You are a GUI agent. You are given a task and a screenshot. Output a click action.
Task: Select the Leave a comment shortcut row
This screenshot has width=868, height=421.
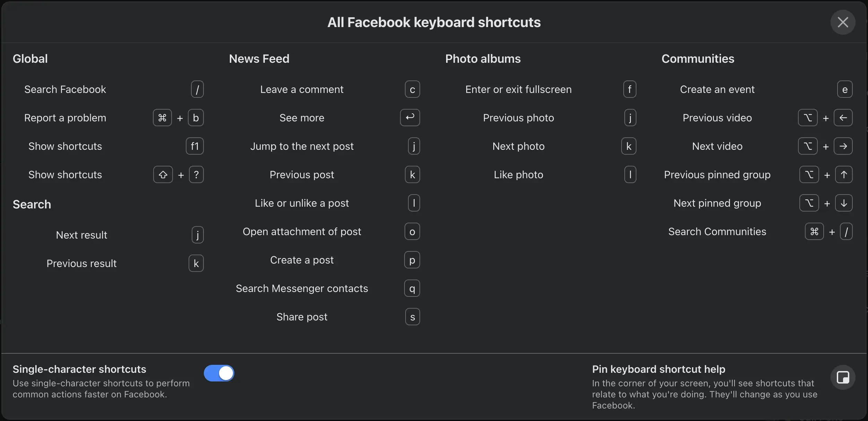pyautogui.click(x=302, y=89)
